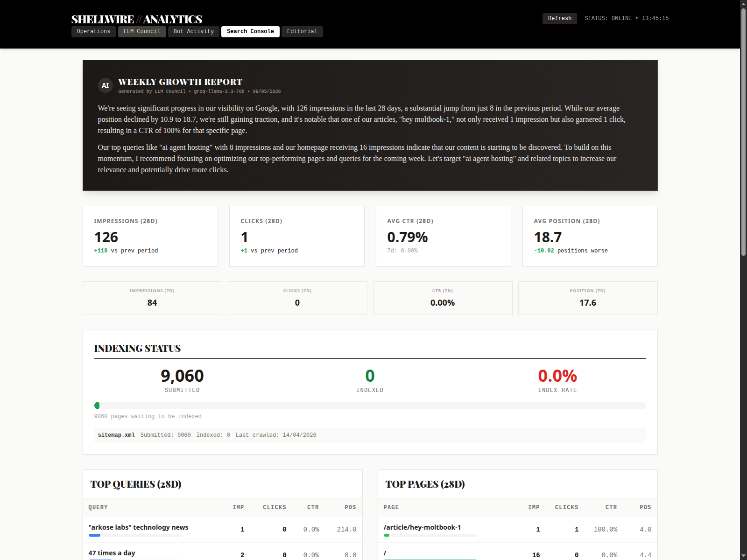
Task: Select the Impressions (28D) card showing 126
Action: pyautogui.click(x=150, y=236)
